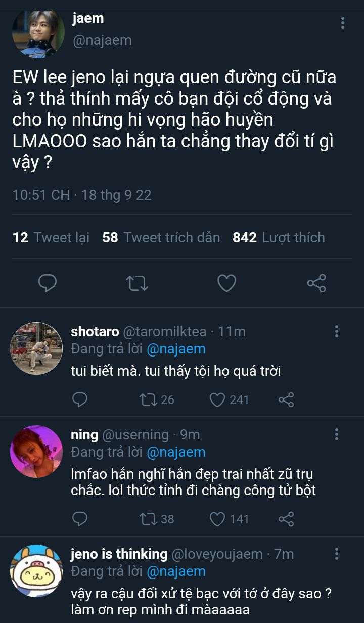
Task: View the 58 Tweet trích dẫn list
Action: click(161, 237)
